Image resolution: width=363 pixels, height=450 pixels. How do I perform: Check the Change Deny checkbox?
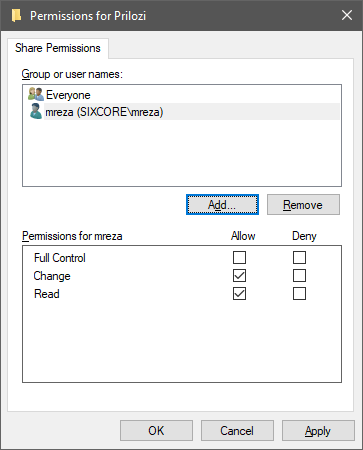point(299,276)
